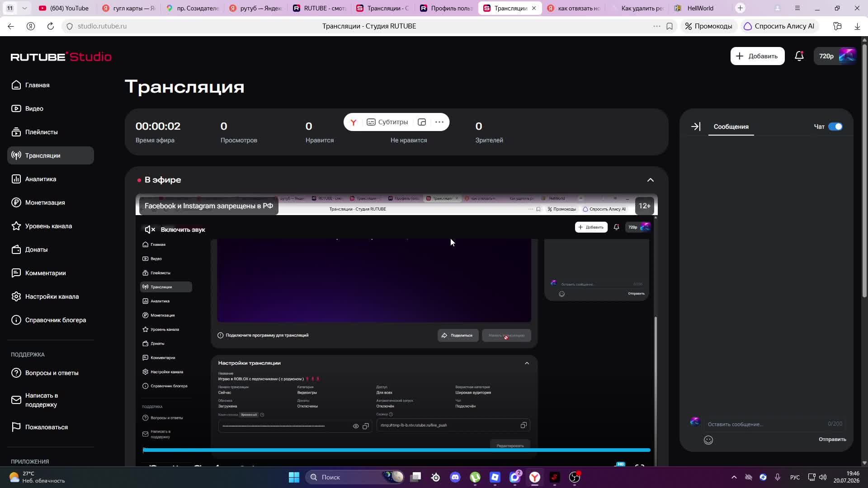Show hidden system tray icons
Image resolution: width=868 pixels, height=488 pixels.
(x=734, y=477)
